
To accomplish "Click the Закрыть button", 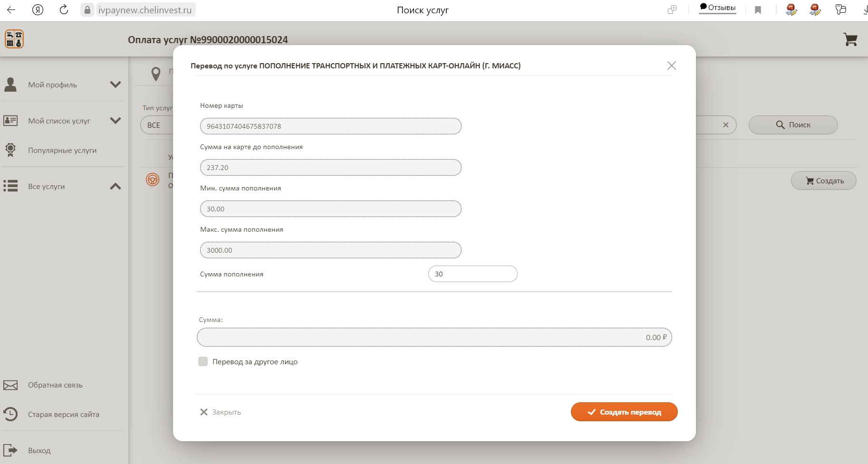I will coord(221,412).
